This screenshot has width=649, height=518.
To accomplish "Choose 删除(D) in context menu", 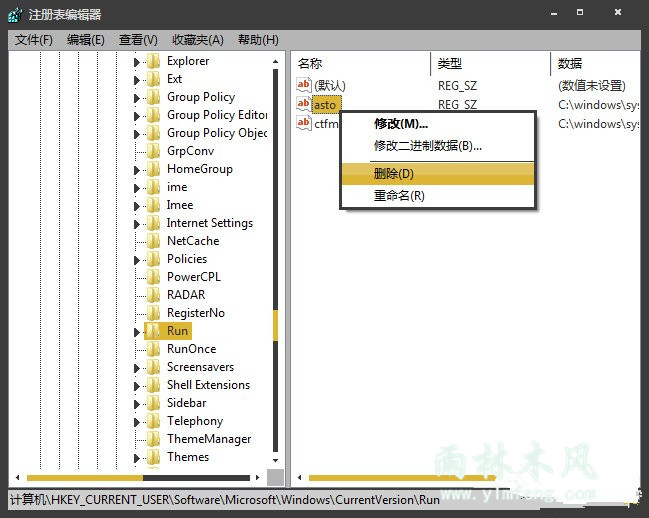I will 438,174.
